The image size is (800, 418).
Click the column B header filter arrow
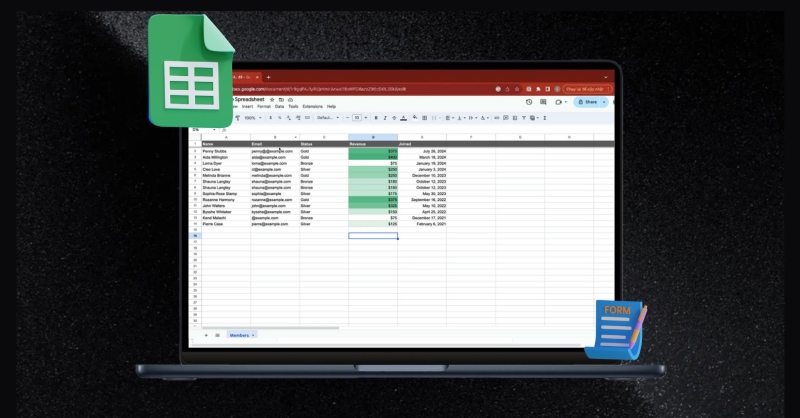295,137
